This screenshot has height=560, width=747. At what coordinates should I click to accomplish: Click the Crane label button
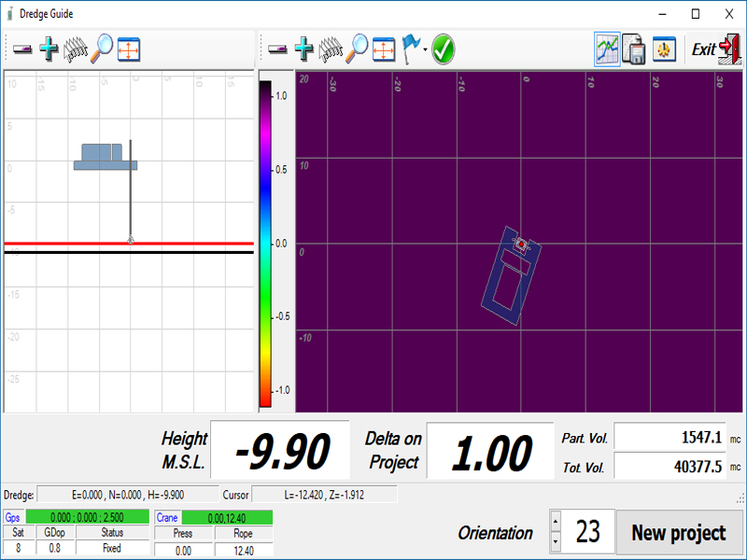point(167,517)
